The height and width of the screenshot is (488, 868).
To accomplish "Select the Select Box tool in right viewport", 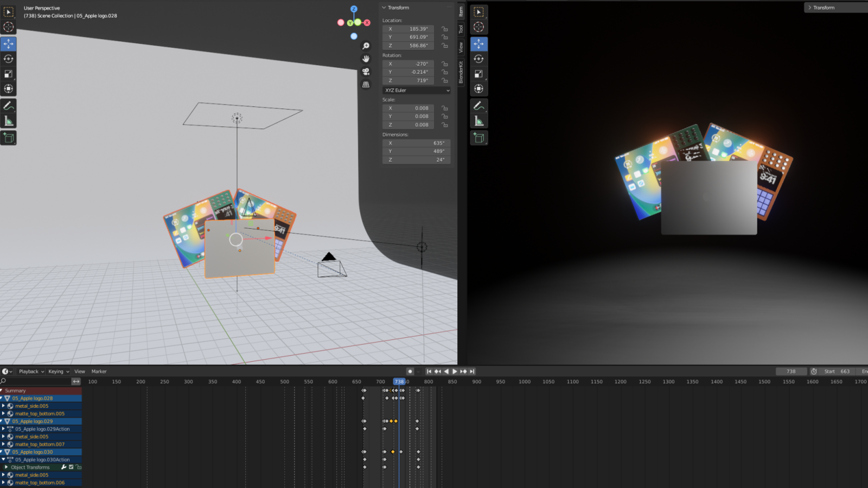I will click(x=479, y=12).
